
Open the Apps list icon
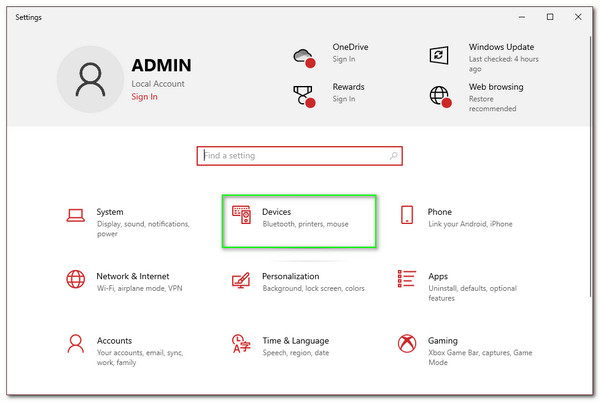point(407,280)
